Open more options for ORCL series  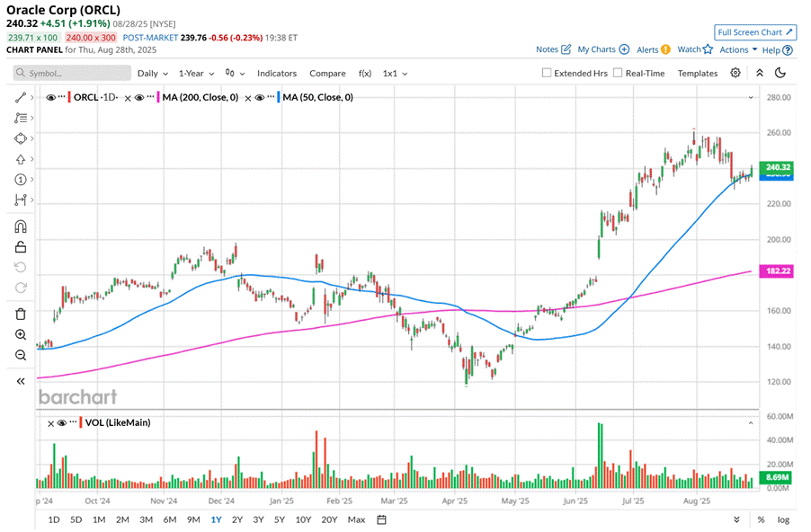pos(62,97)
